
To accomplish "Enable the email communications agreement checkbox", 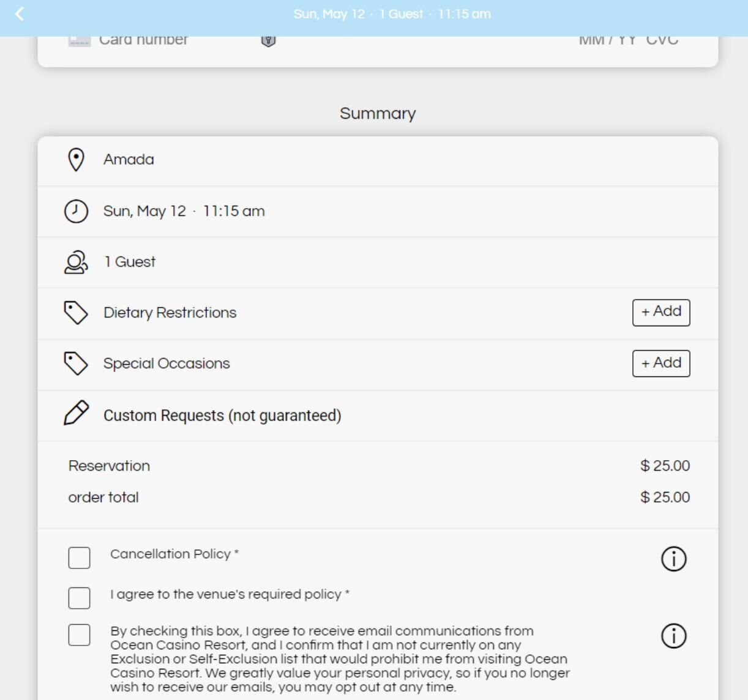I will 79,635.
